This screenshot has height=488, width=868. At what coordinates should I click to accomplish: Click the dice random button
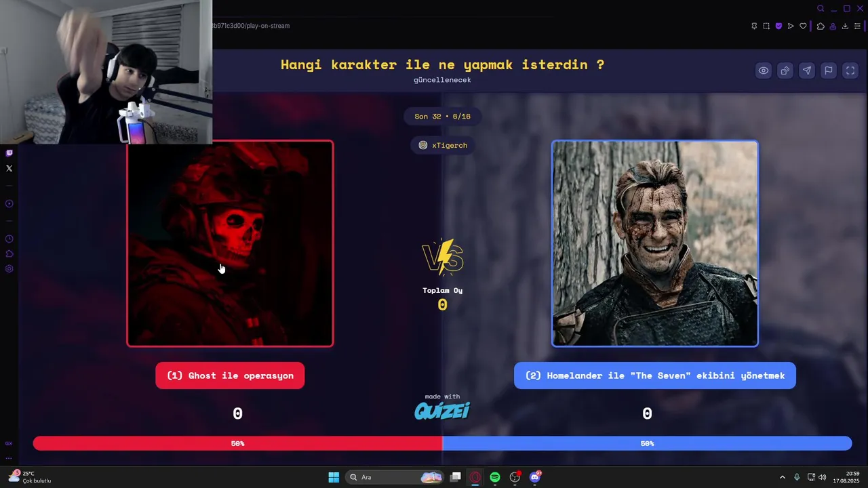tap(785, 70)
